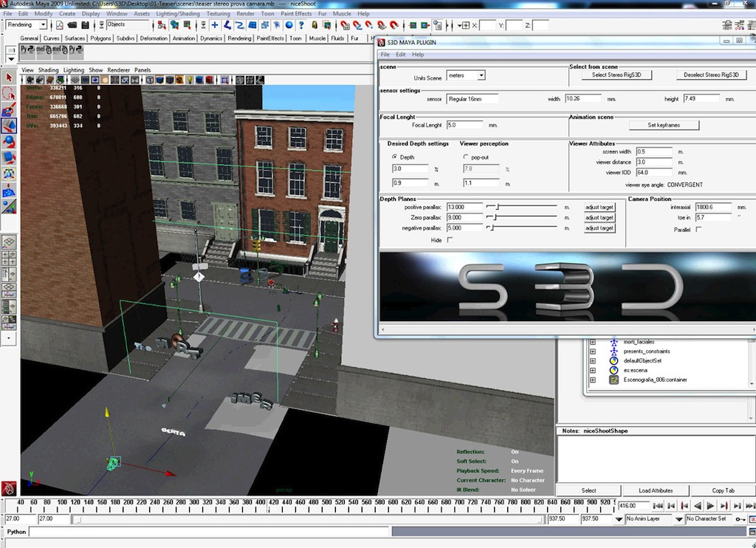Open the Lighting/Shading main menu
This screenshot has height=548, width=756.
tap(177, 13)
